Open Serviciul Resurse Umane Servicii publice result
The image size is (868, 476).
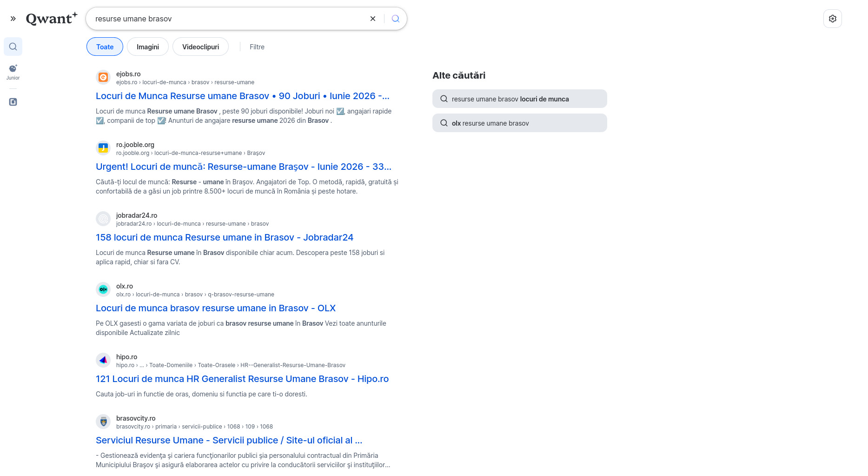[229, 440]
